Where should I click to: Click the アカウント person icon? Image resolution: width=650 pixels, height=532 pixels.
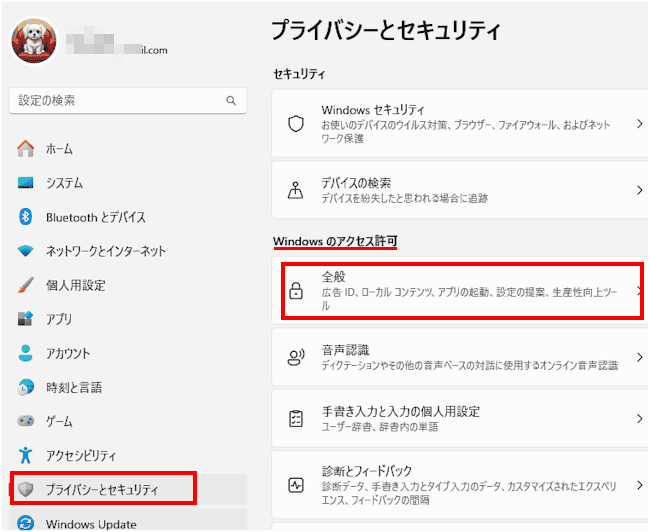coord(25,353)
